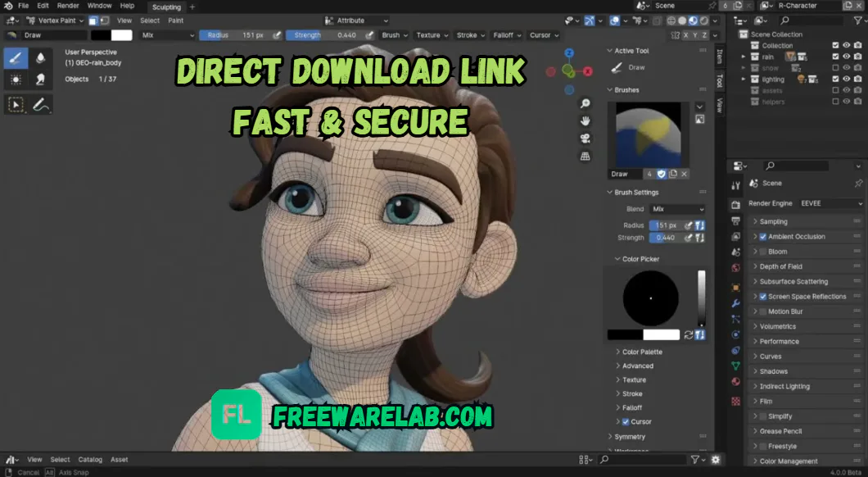Screen dimensions: 868x477
Task: Open the Render properties tab icon
Action: (735, 205)
